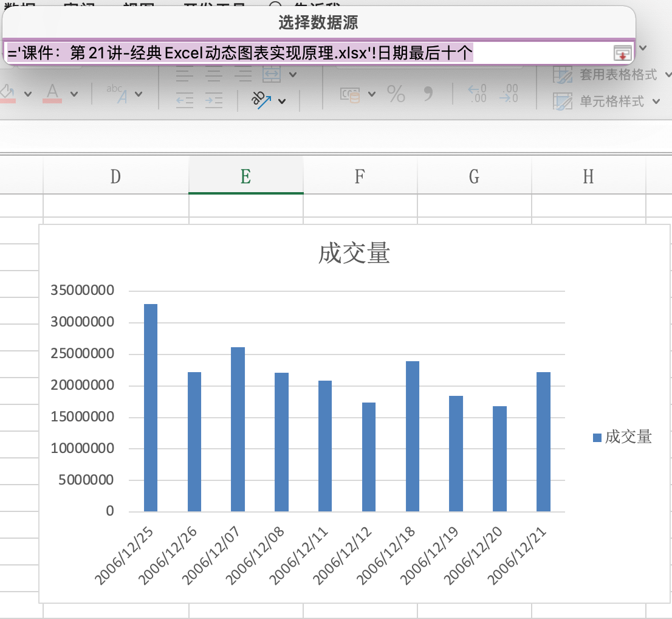The height and width of the screenshot is (619, 672).
Task: Select the 2006/12/21 bar in the chart
Action: click(543, 442)
